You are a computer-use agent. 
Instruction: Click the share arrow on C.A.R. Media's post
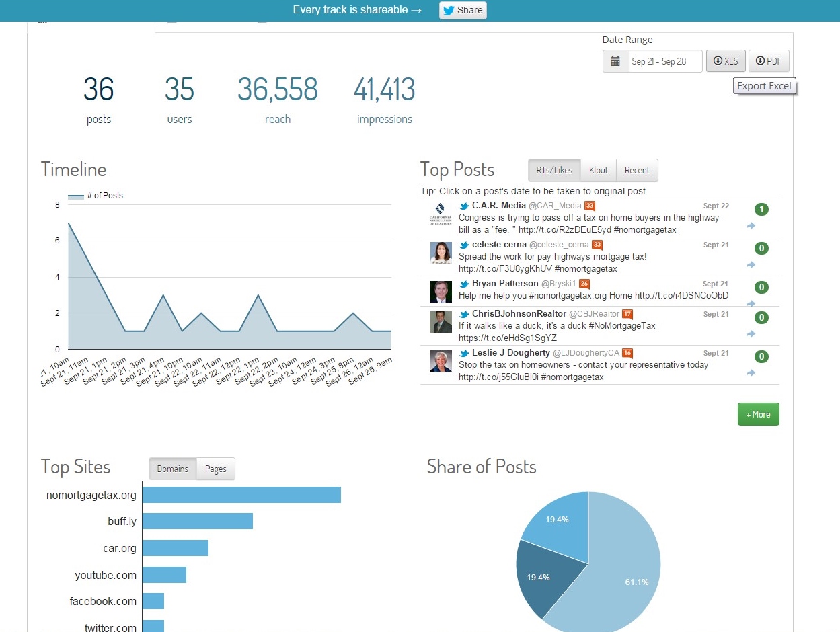pyautogui.click(x=751, y=226)
